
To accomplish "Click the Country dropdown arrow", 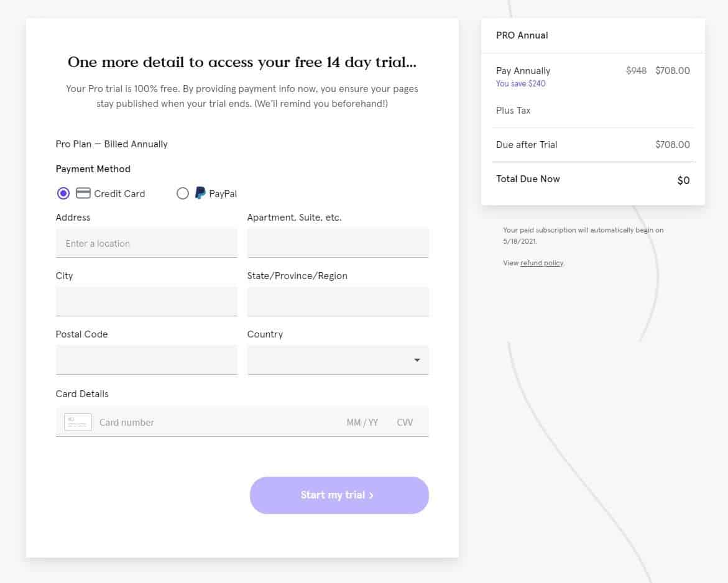I will 416,359.
